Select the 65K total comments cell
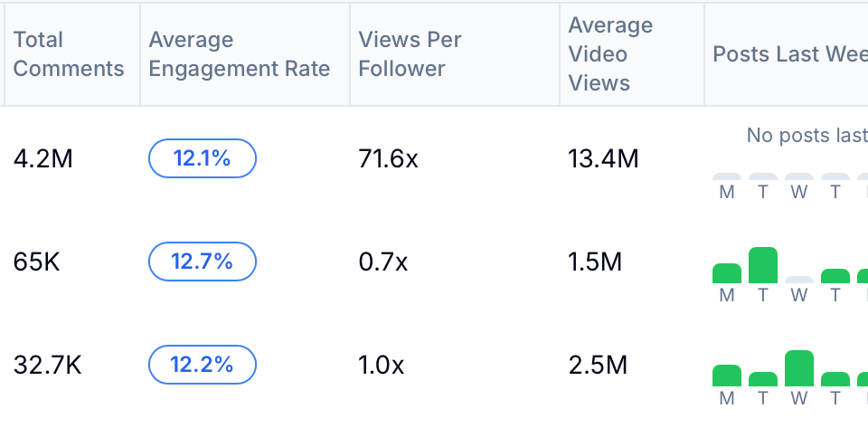Image resolution: width=868 pixels, height=447 pixels. (36, 262)
